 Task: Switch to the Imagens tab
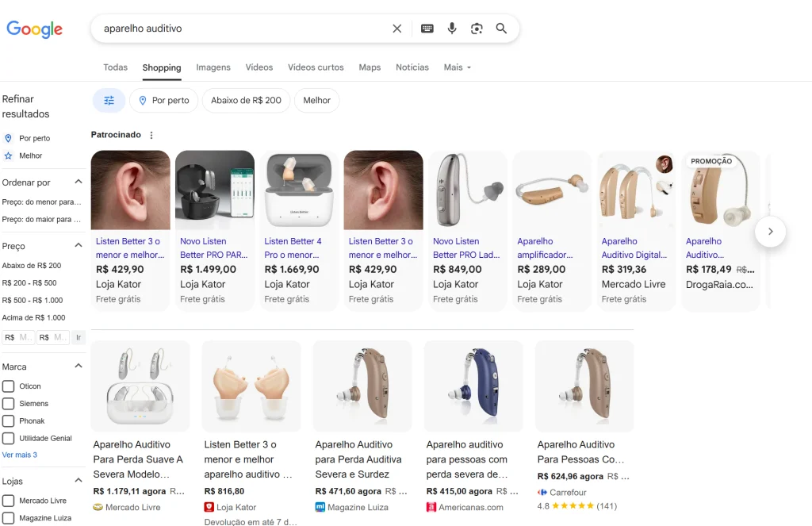[x=213, y=67]
